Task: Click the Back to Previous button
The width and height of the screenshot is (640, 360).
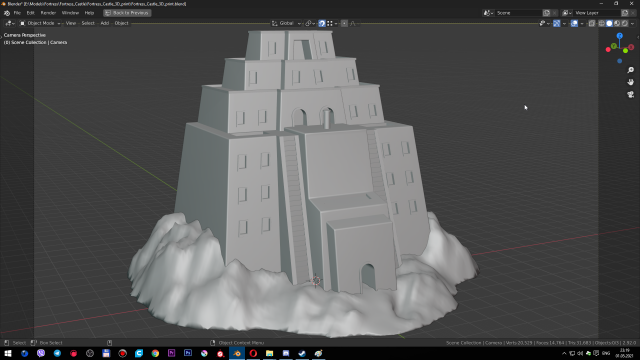Action: pyautogui.click(x=127, y=13)
